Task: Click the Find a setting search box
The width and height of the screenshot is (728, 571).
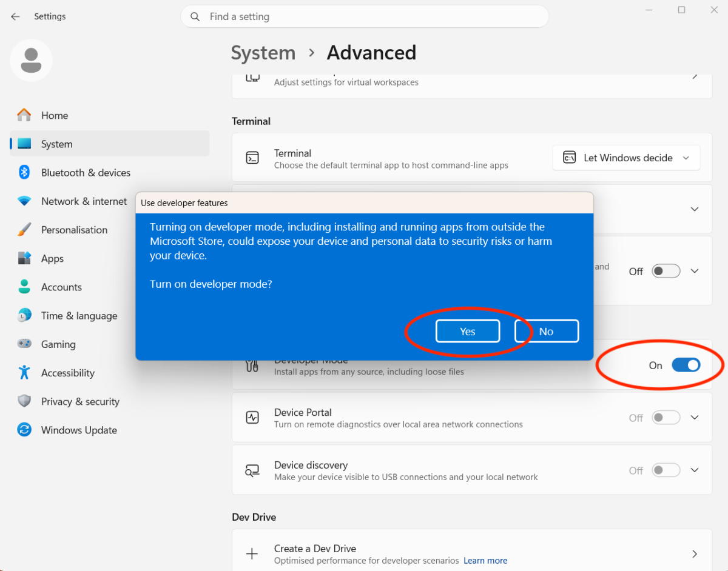Action: coord(365,17)
